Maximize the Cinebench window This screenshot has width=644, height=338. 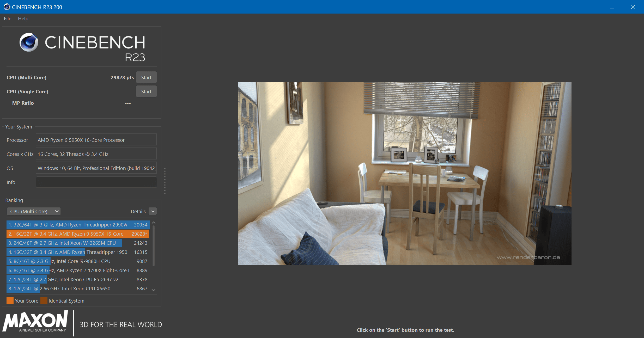(612, 7)
